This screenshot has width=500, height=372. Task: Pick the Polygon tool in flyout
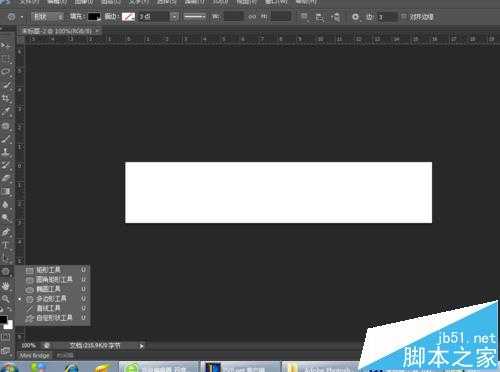(x=52, y=299)
